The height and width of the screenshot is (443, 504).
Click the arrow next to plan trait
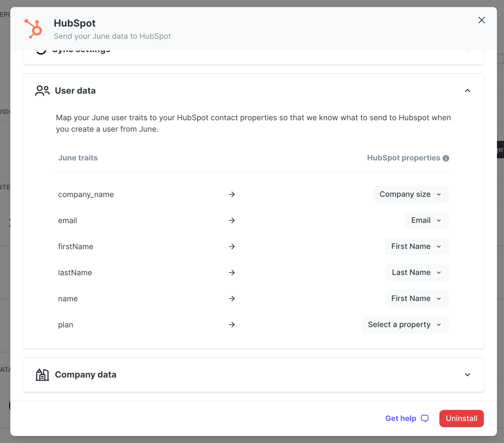click(232, 325)
